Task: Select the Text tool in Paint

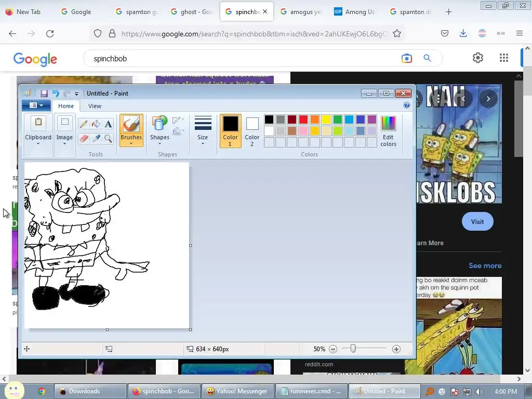Action: 108,124
